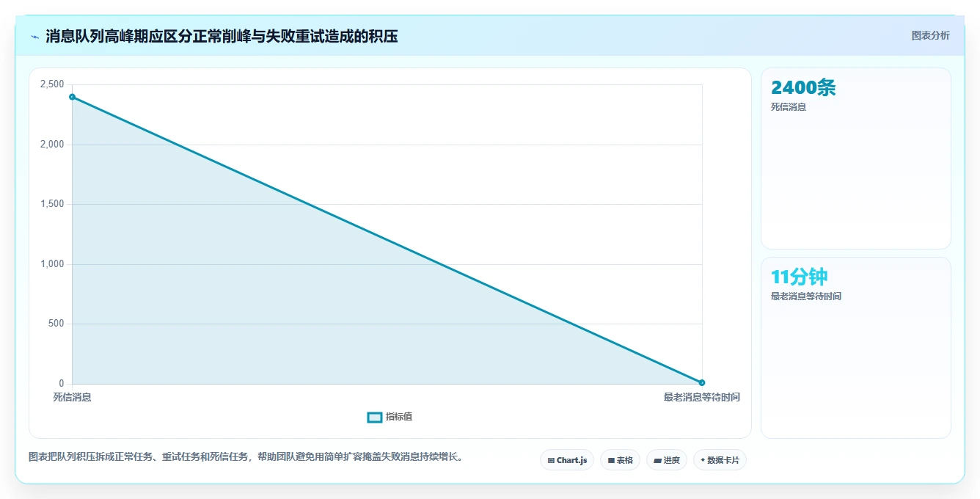Click the description text under the chart

click(x=246, y=456)
